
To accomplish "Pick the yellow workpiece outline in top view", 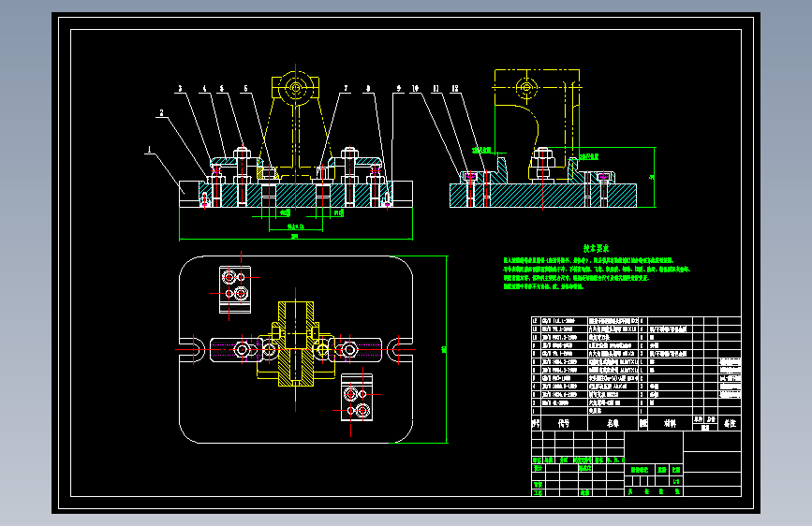I will pyautogui.click(x=296, y=344).
